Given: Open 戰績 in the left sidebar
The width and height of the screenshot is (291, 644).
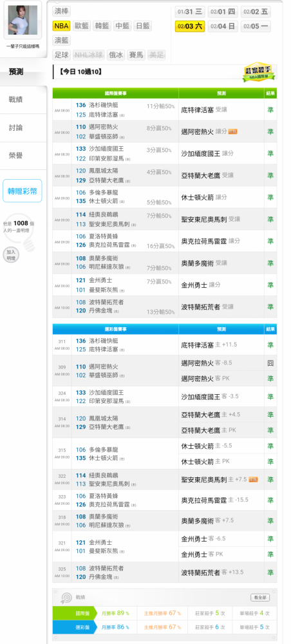Looking at the screenshot, I should point(23,99).
